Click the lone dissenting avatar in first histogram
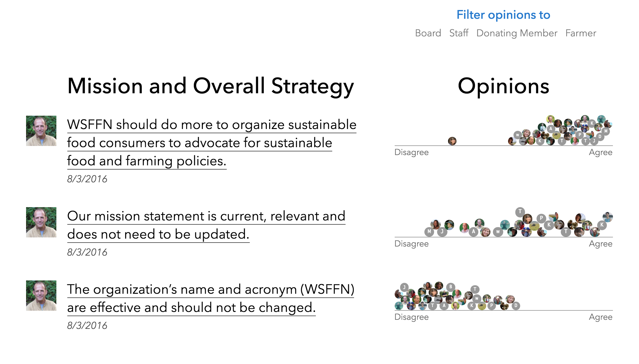 pyautogui.click(x=452, y=141)
